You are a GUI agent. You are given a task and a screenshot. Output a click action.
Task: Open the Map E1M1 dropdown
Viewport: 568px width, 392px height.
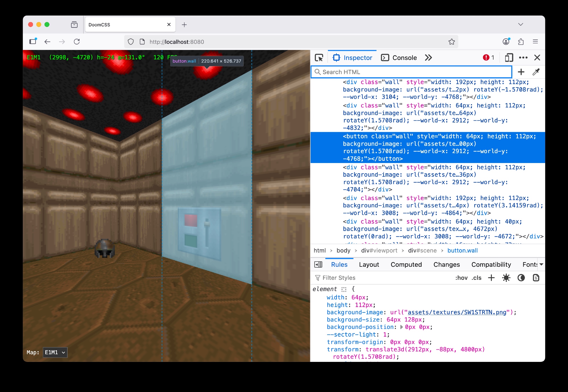(55, 352)
